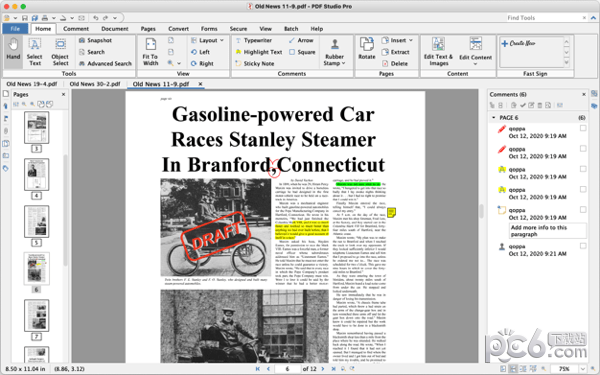Check the first highlight comment checkbox
The image size is (600, 375).
(x=583, y=169)
